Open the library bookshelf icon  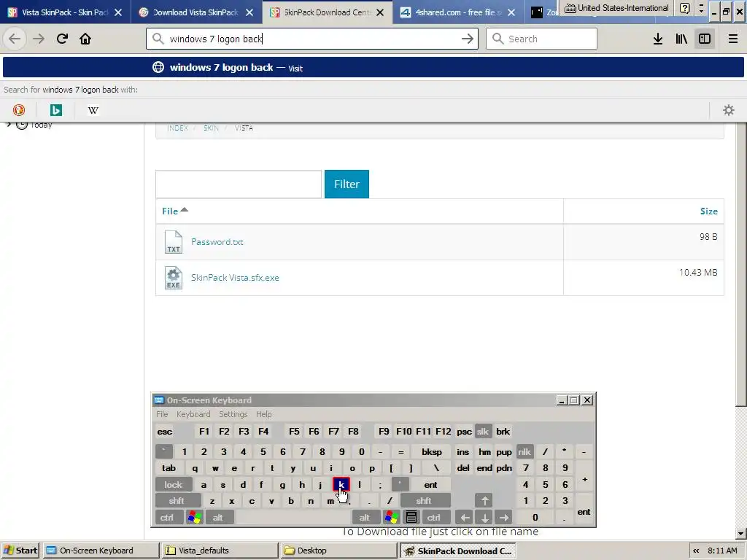[681, 39]
